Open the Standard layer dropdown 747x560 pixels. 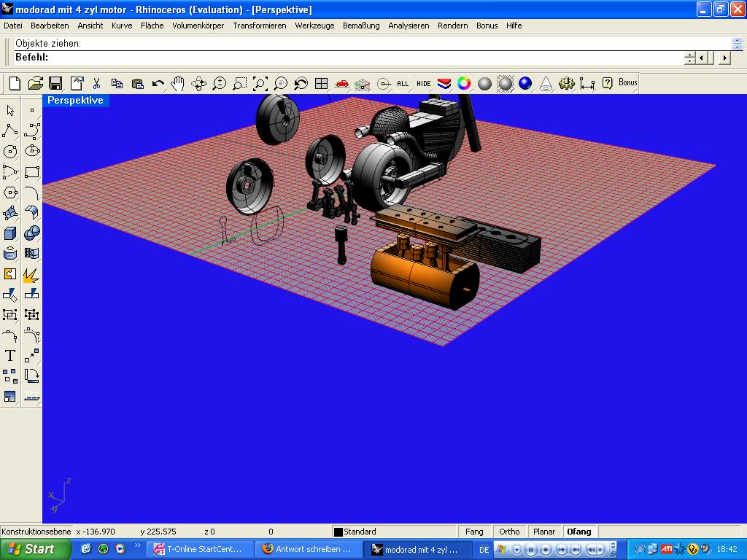(394, 532)
